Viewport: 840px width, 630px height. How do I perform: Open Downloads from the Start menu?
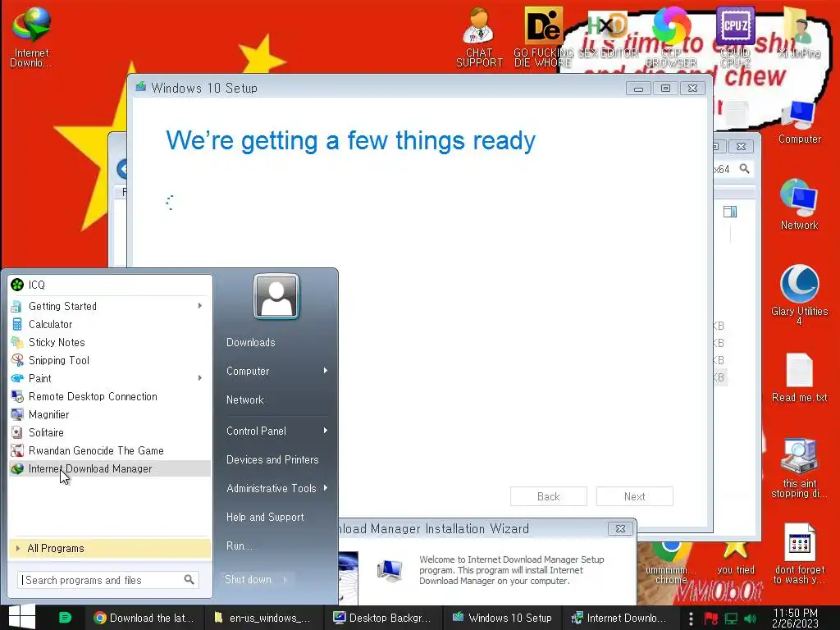tap(250, 342)
